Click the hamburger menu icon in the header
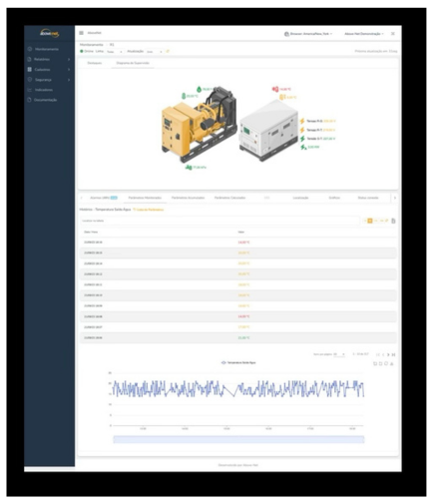 pyautogui.click(x=81, y=33)
